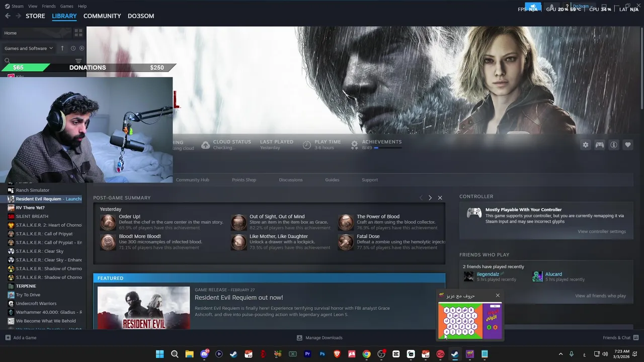644x362 pixels.
Task: Open Discord from the taskbar
Action: (x=204, y=354)
